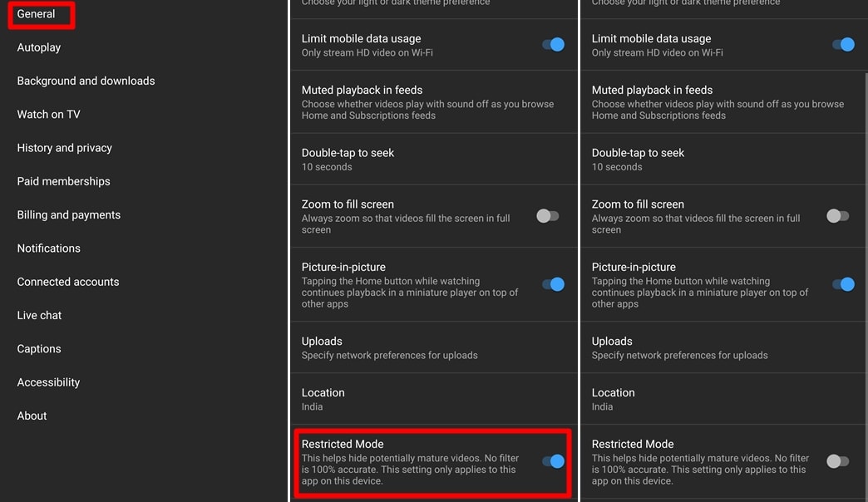Open Autoplay settings
This screenshot has width=868, height=502.
38,47
